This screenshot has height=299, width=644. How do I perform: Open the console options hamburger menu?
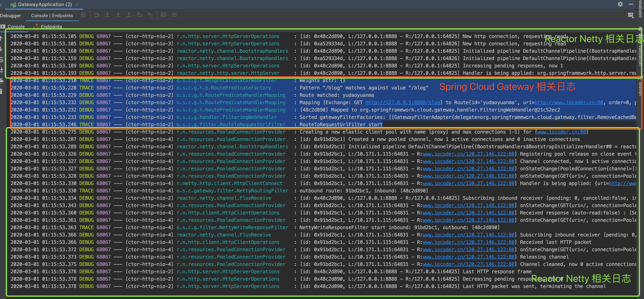pos(83,15)
